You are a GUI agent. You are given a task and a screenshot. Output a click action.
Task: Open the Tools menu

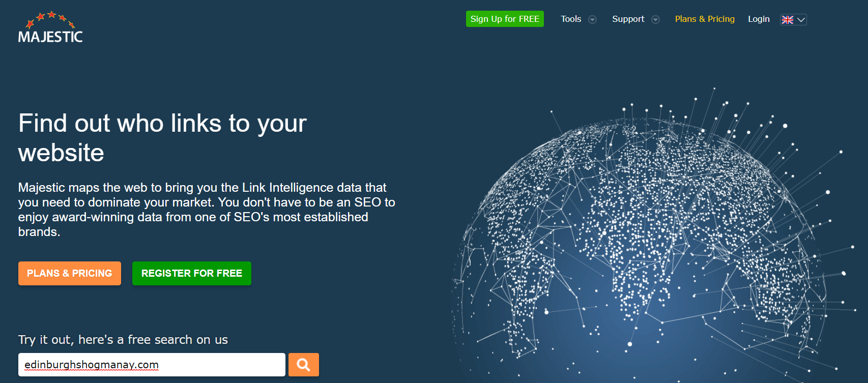click(x=571, y=19)
